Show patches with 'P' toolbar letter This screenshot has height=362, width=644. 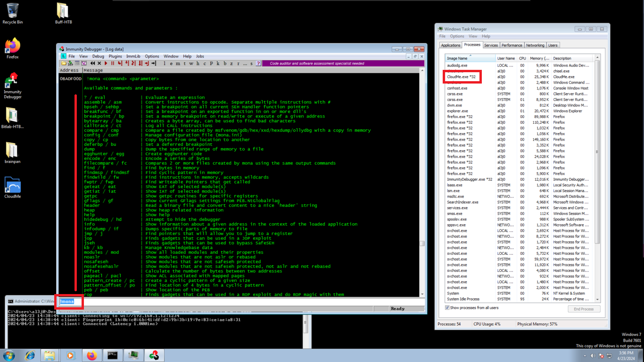pos(211,63)
